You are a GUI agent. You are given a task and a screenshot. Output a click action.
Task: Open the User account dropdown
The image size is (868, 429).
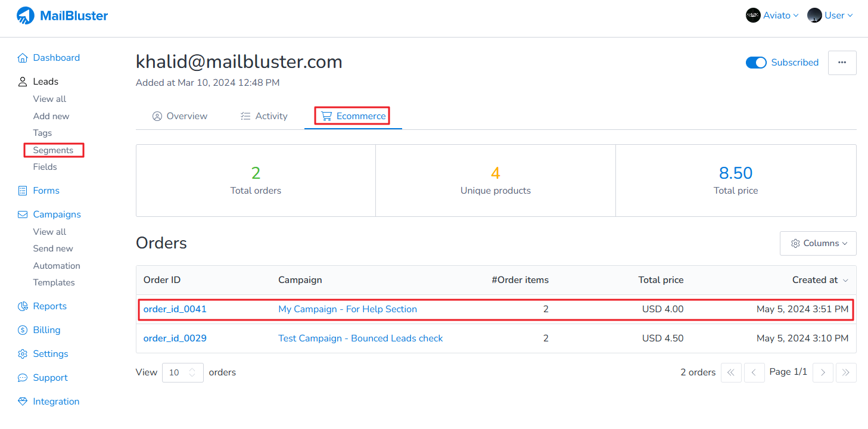(x=830, y=15)
